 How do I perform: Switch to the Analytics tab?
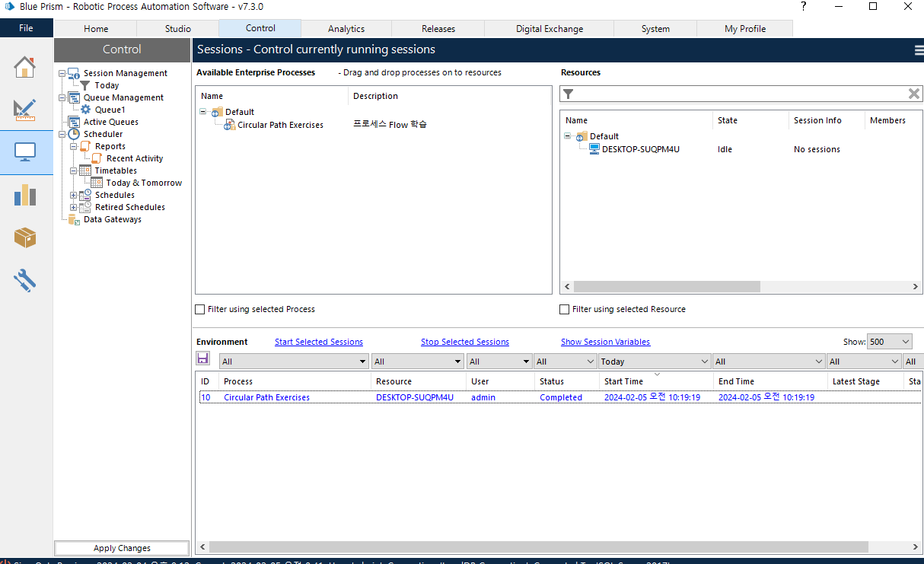tap(346, 29)
